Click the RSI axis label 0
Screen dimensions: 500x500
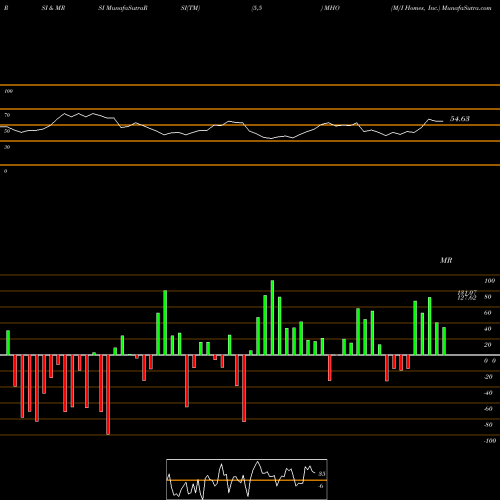5,171
